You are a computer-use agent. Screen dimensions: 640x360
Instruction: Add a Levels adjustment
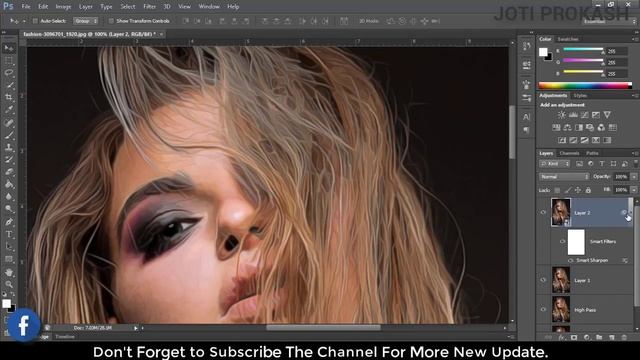573,115
